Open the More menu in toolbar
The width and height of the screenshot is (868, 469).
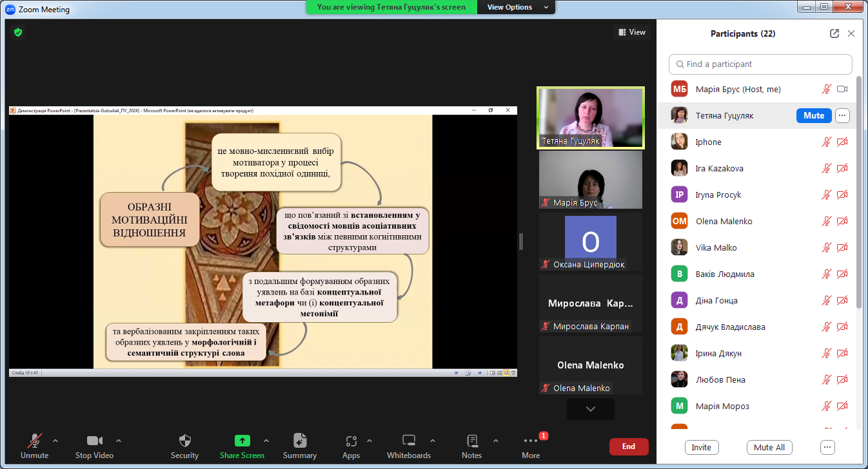point(531,441)
